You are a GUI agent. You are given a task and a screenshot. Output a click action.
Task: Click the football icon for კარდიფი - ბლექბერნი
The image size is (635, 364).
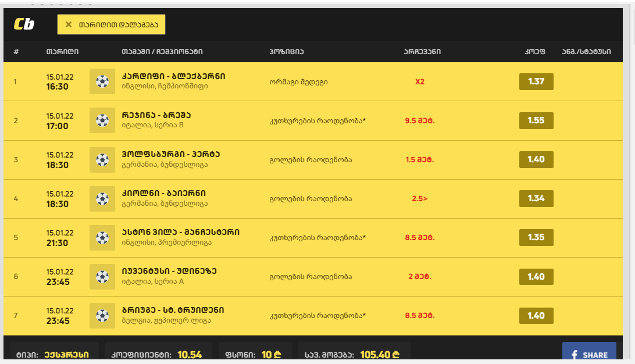point(102,81)
